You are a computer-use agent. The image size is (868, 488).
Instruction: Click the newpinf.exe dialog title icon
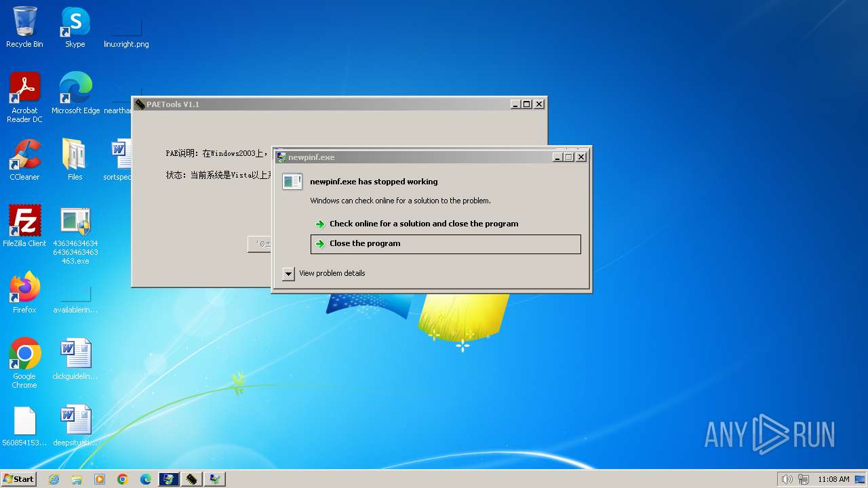pos(281,157)
